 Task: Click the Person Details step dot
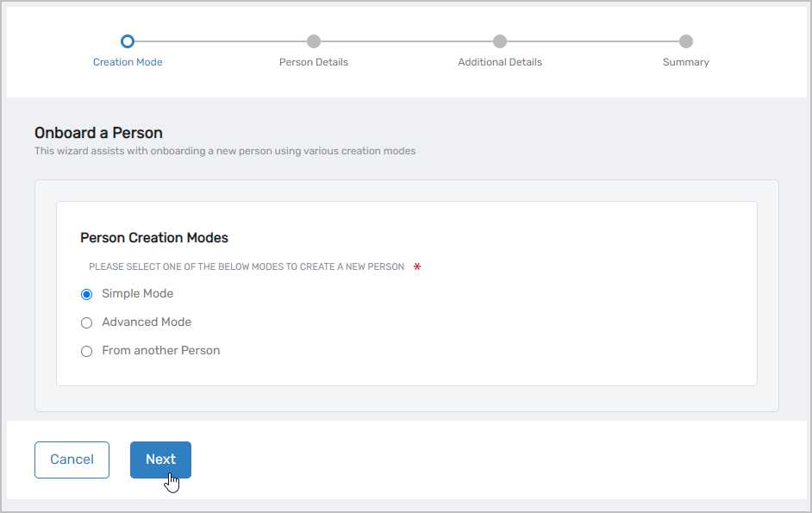click(x=314, y=41)
